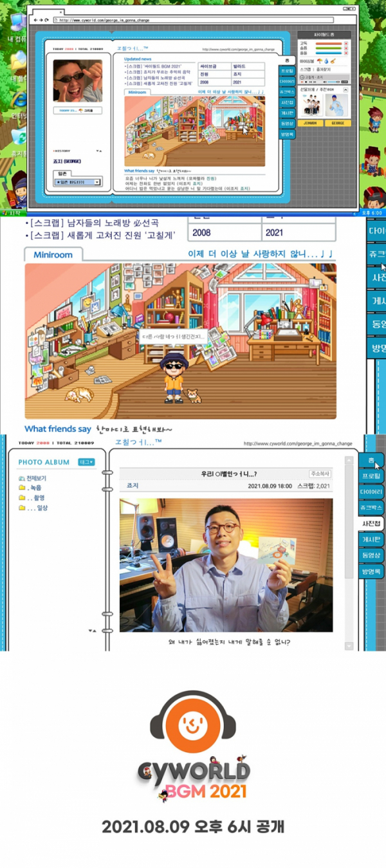Click the 주소복사 button on the photo post

coord(320,474)
